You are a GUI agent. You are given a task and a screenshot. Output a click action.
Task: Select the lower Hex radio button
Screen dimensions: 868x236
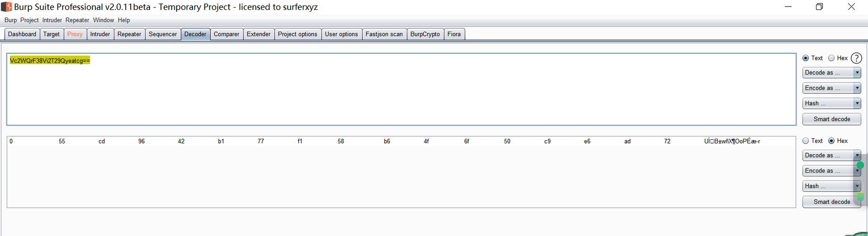click(831, 141)
